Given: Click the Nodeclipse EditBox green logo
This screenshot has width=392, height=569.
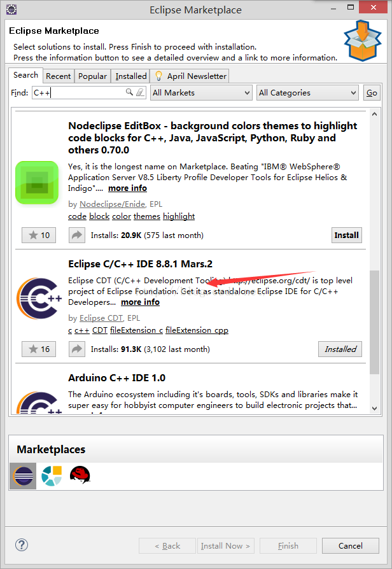Looking at the screenshot, I should (x=37, y=183).
